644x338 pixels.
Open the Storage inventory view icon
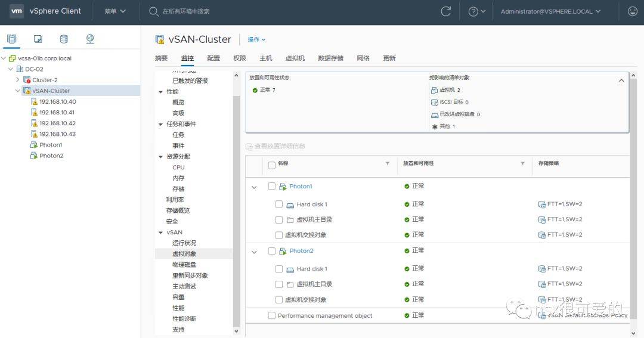(x=64, y=39)
